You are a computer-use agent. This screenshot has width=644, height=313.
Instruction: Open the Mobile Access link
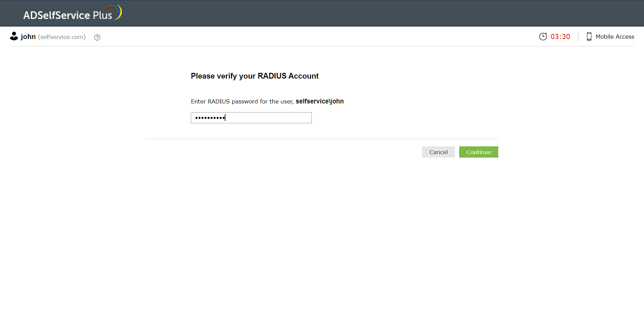[615, 37]
